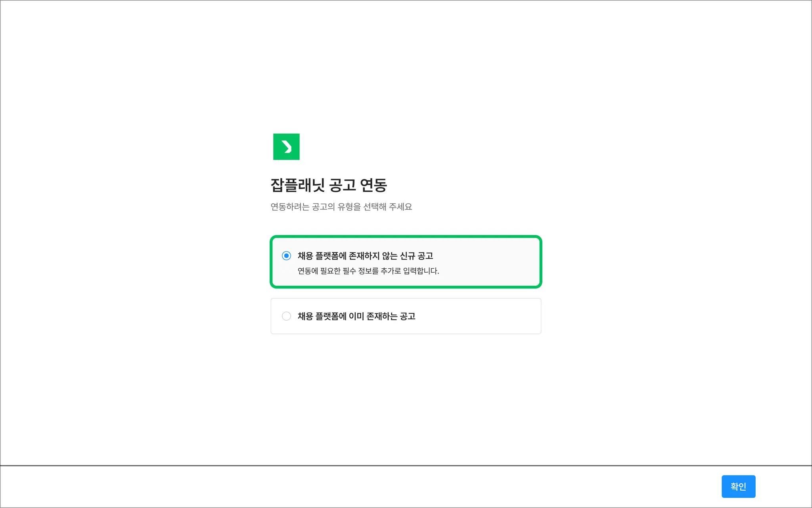Screen dimensions: 812x508
Task: Select the 신규 공고 radio button
Action: [x=286, y=256]
